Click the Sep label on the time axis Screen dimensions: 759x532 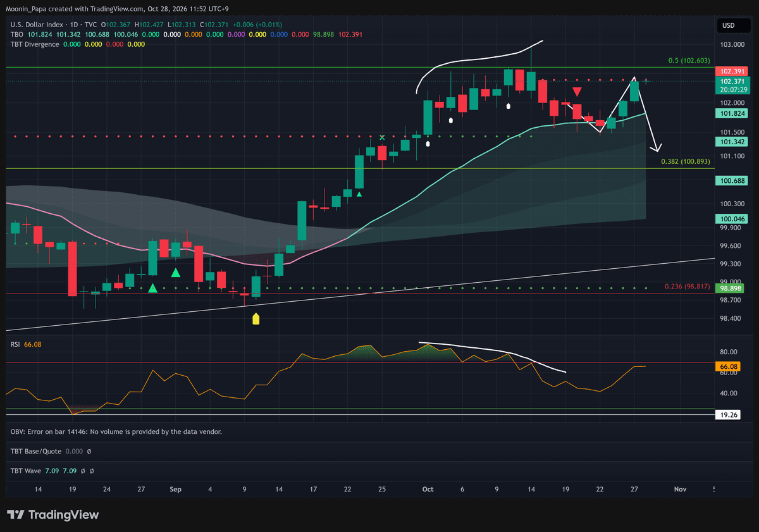point(176,489)
